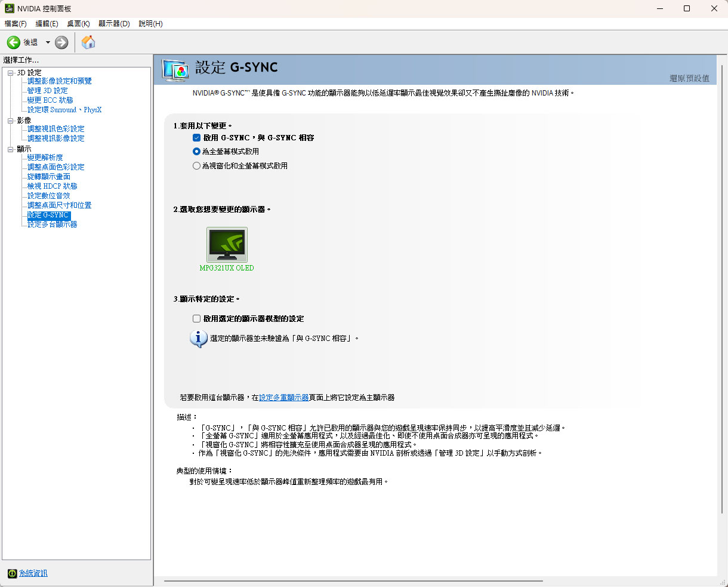Viewport: 728px width, 587px height.
Task: Click the NVIDIA logo in the title bar
Action: 8,8
